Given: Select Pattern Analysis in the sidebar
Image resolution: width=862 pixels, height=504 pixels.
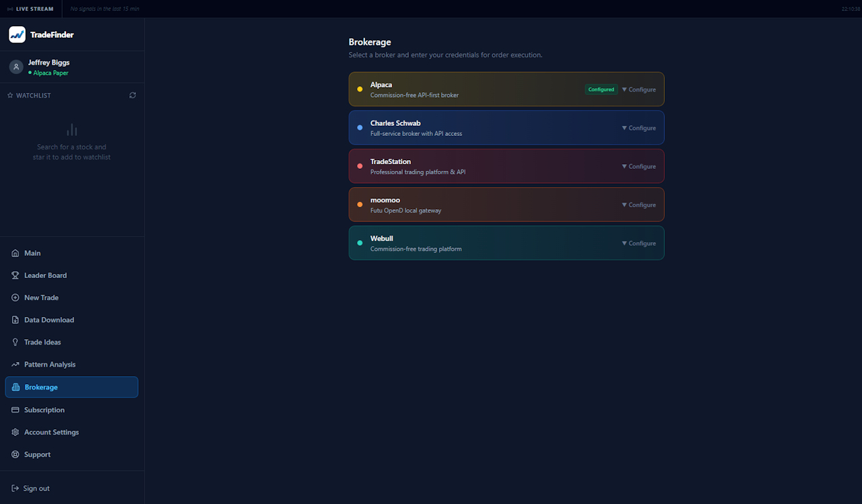Looking at the screenshot, I should (71, 364).
